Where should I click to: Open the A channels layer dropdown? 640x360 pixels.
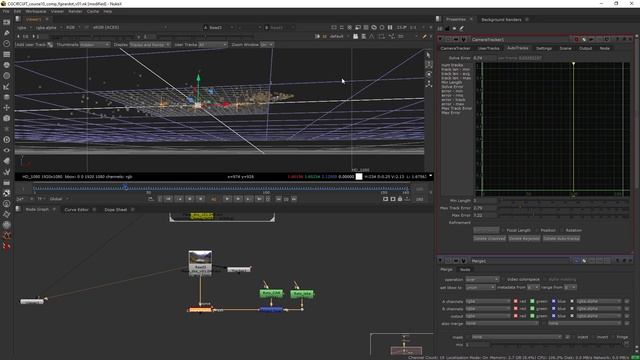pyautogui.click(x=488, y=301)
